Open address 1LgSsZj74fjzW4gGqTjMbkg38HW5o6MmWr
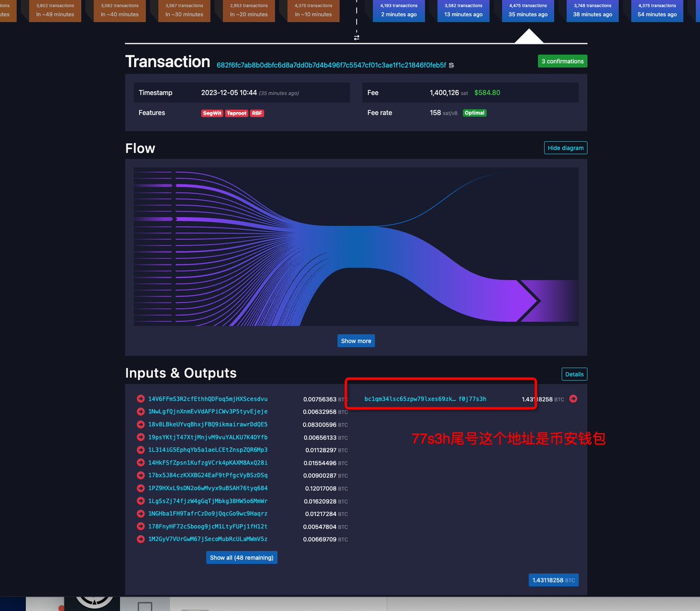This screenshot has height=611, width=700. pyautogui.click(x=208, y=501)
